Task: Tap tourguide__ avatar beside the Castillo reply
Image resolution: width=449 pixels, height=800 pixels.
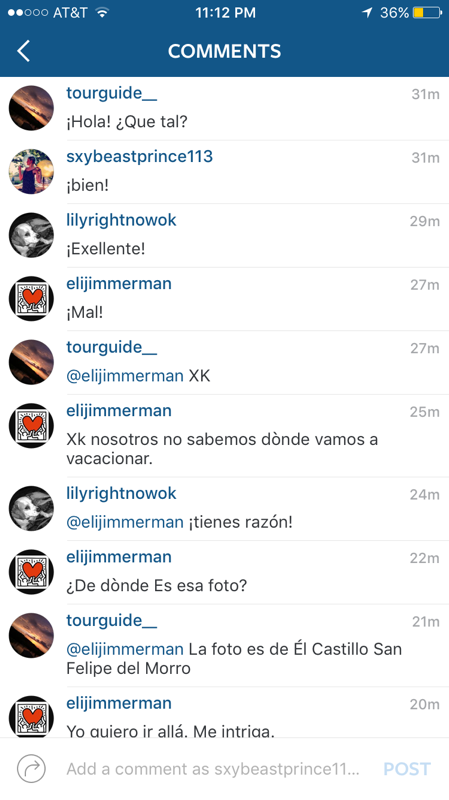Action: (31, 635)
